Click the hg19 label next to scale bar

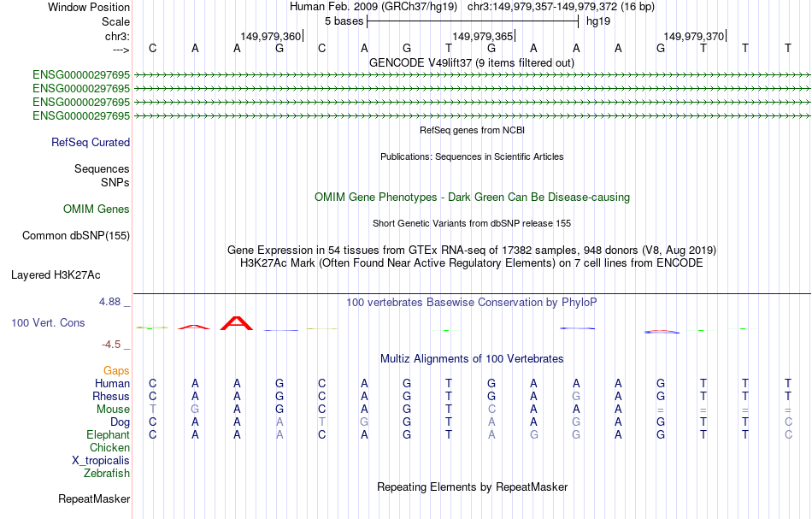[x=598, y=21]
